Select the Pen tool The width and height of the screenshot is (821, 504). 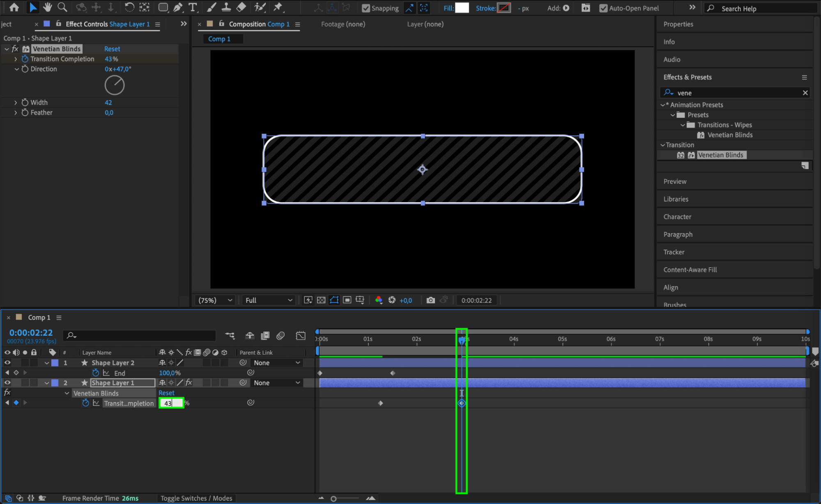click(178, 7)
